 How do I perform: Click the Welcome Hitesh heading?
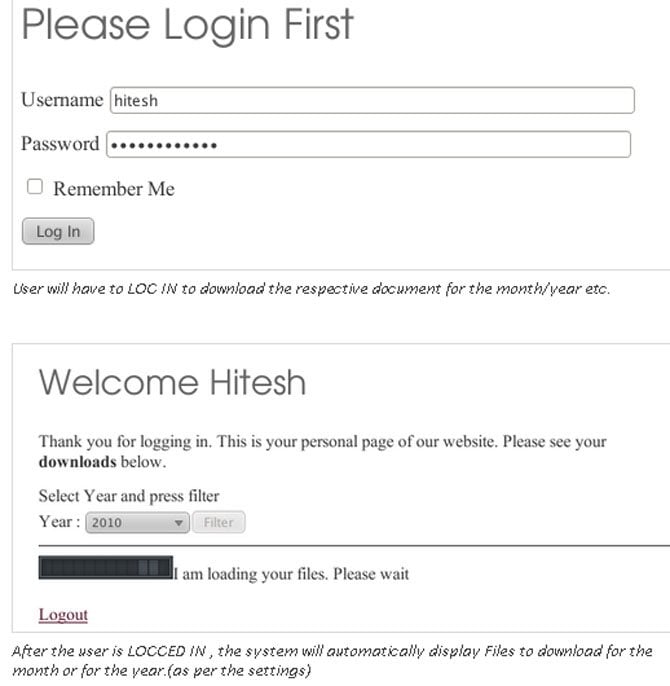click(172, 382)
